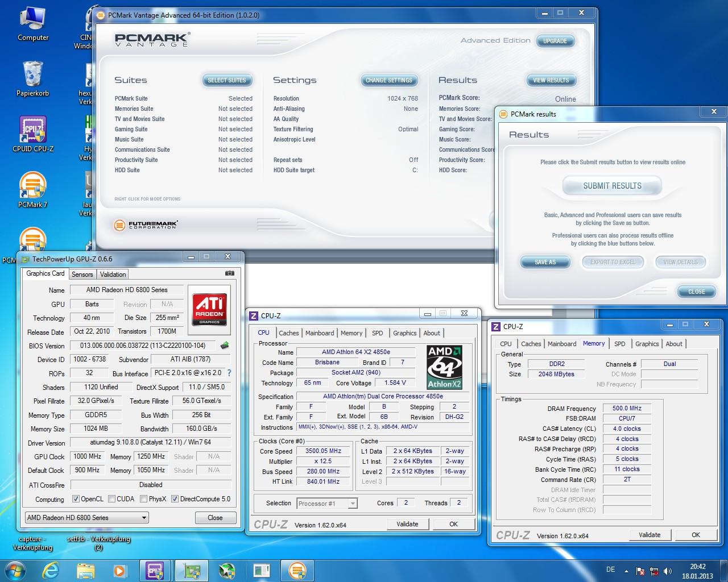This screenshot has width=728, height=582.
Task: Switch to the Sensors tab in GPU-Z
Action: [x=82, y=274]
